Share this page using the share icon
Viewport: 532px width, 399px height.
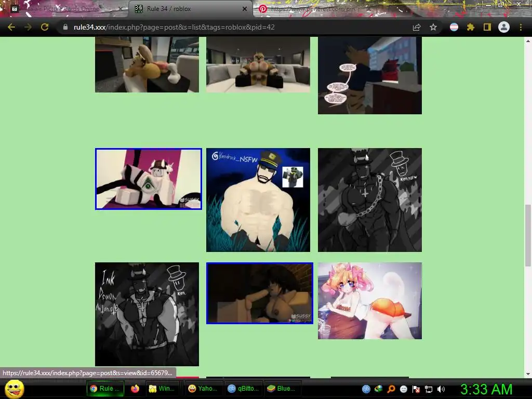click(416, 27)
